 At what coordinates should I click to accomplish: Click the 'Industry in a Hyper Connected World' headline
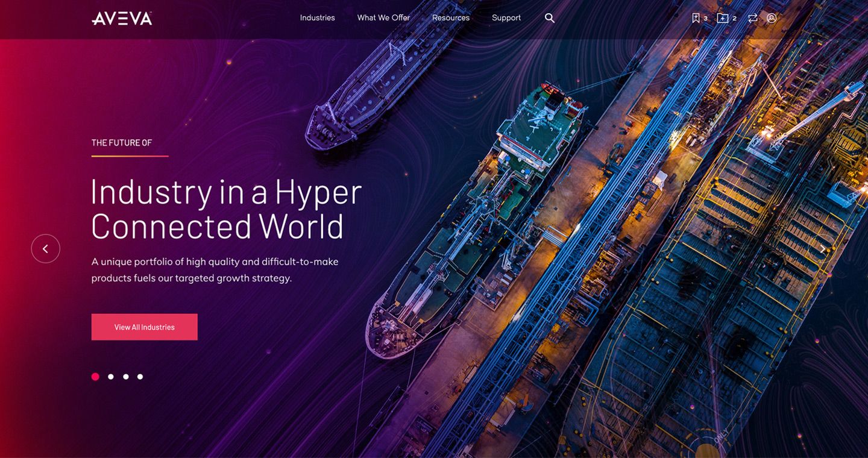tap(227, 209)
